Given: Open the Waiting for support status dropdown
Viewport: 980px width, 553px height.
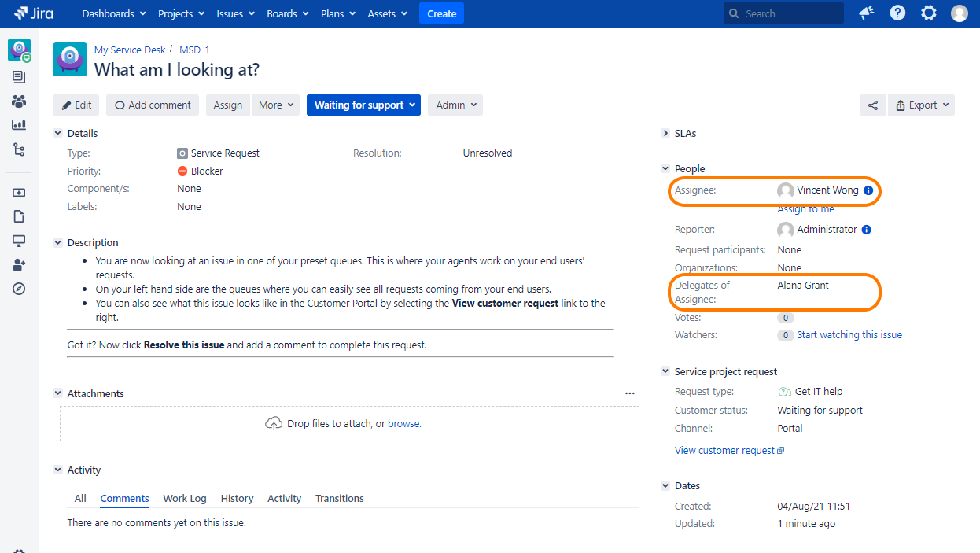Looking at the screenshot, I should click(363, 105).
